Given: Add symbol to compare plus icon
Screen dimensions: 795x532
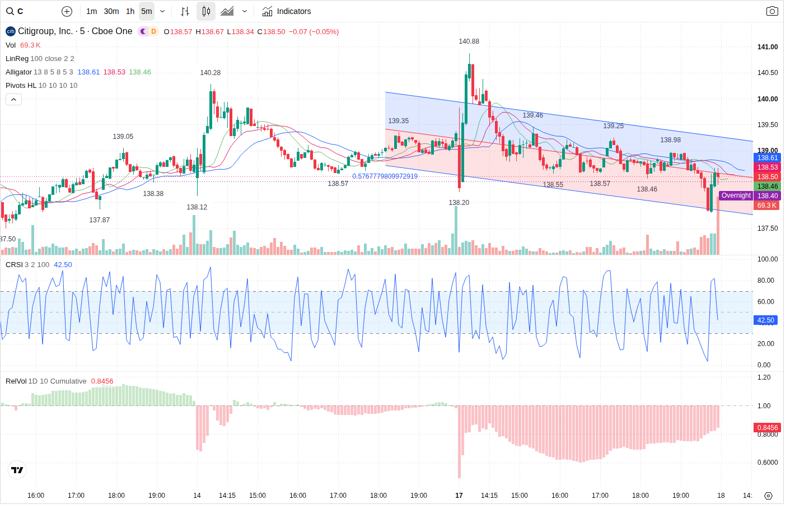Looking at the screenshot, I should click(x=67, y=11).
